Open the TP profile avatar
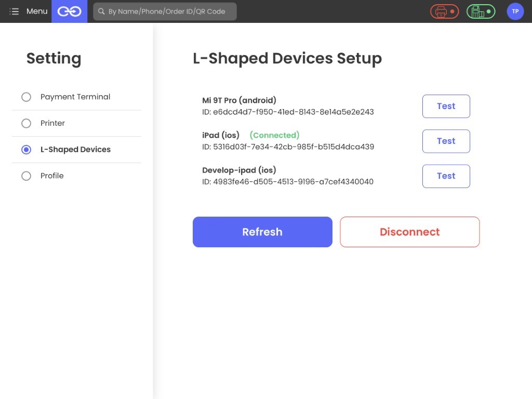The height and width of the screenshot is (399, 532). point(515,11)
